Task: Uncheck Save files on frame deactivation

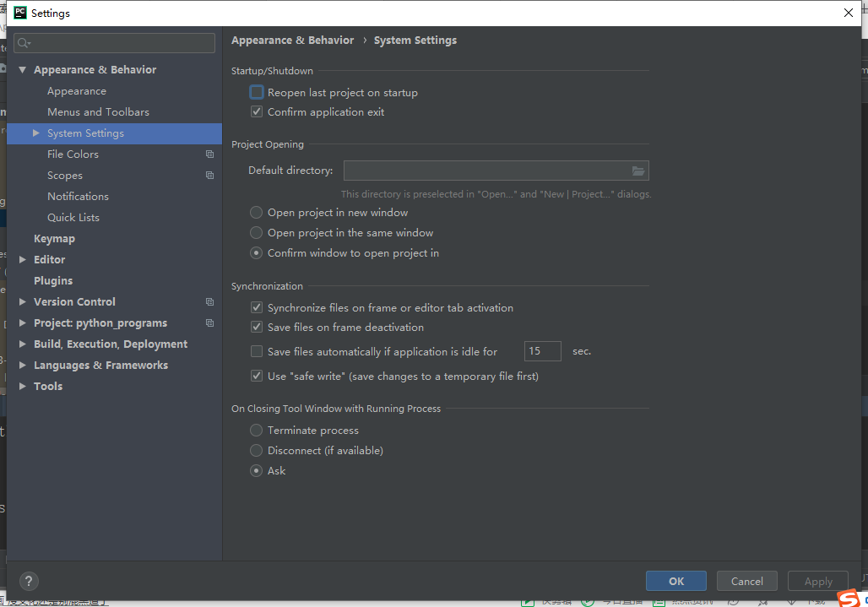Action: (x=257, y=327)
